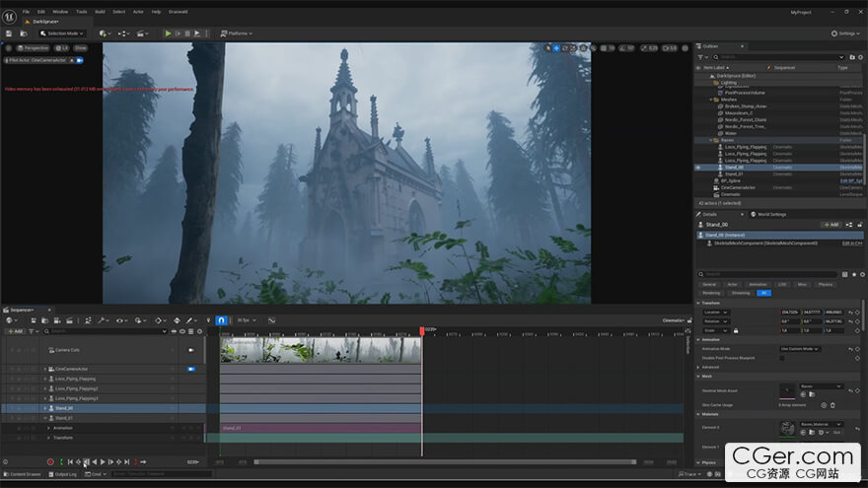Screen dimensions: 868x488
Task: Toggle the blue camera lock on CineCameraActor track
Action: pyautogui.click(x=191, y=369)
